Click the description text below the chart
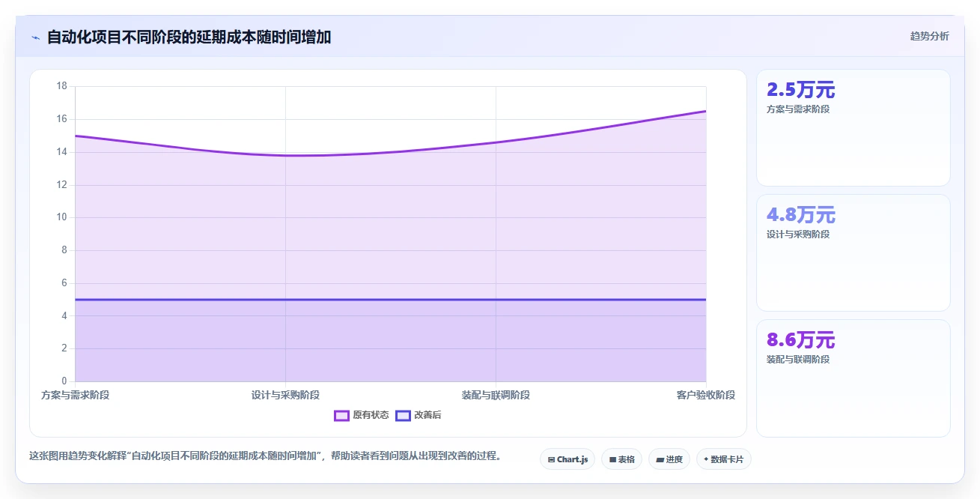 click(x=265, y=456)
